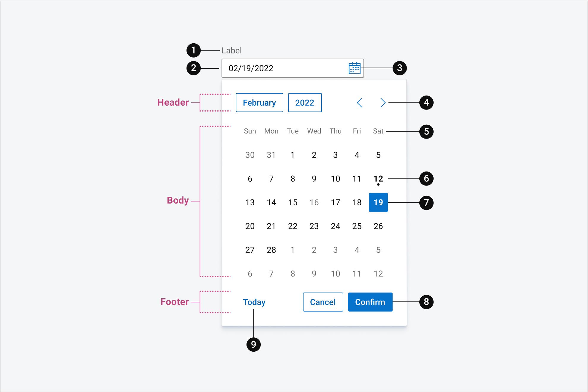The height and width of the screenshot is (392, 588).
Task: Click the calendar icon to open picker
Action: coord(355,68)
